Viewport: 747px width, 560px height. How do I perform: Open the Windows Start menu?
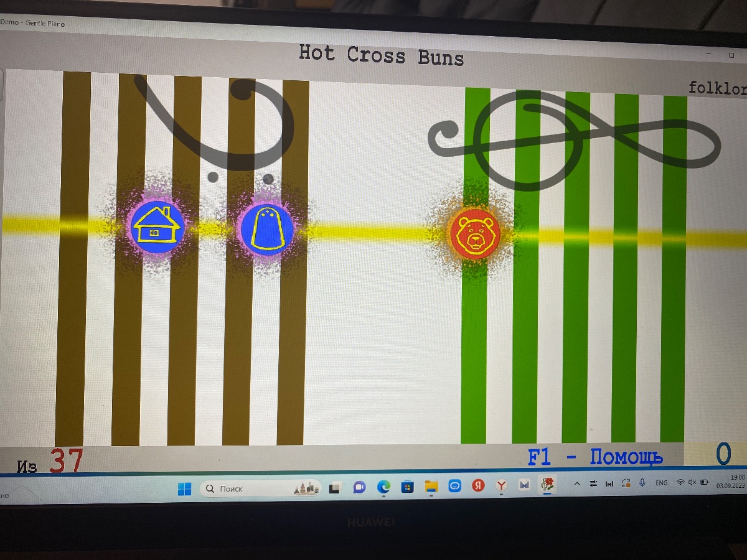tap(184, 489)
